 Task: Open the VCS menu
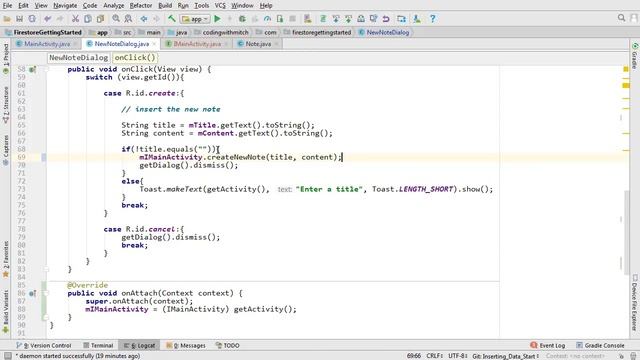point(220,5)
